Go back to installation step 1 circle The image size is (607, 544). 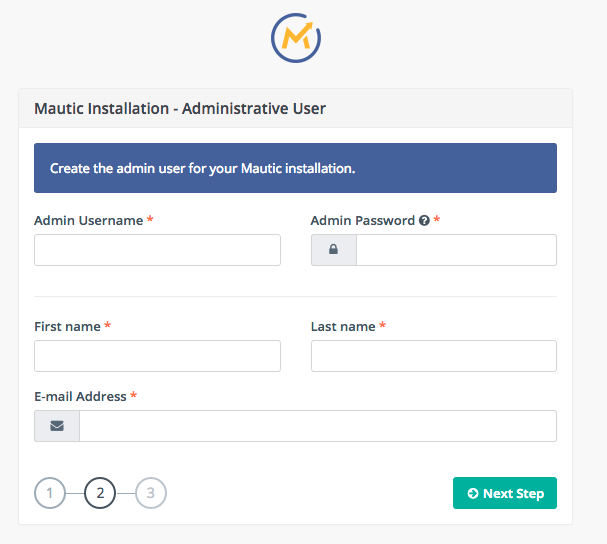[50, 493]
